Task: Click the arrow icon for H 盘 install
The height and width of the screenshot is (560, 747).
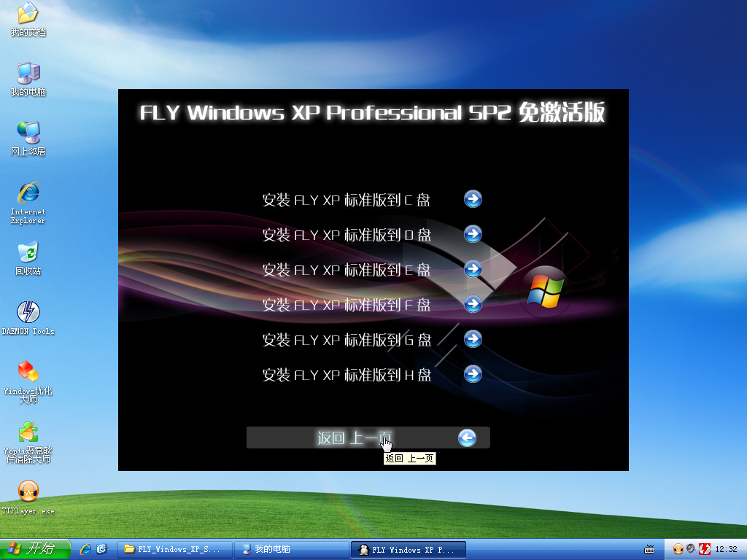Action: [x=473, y=374]
